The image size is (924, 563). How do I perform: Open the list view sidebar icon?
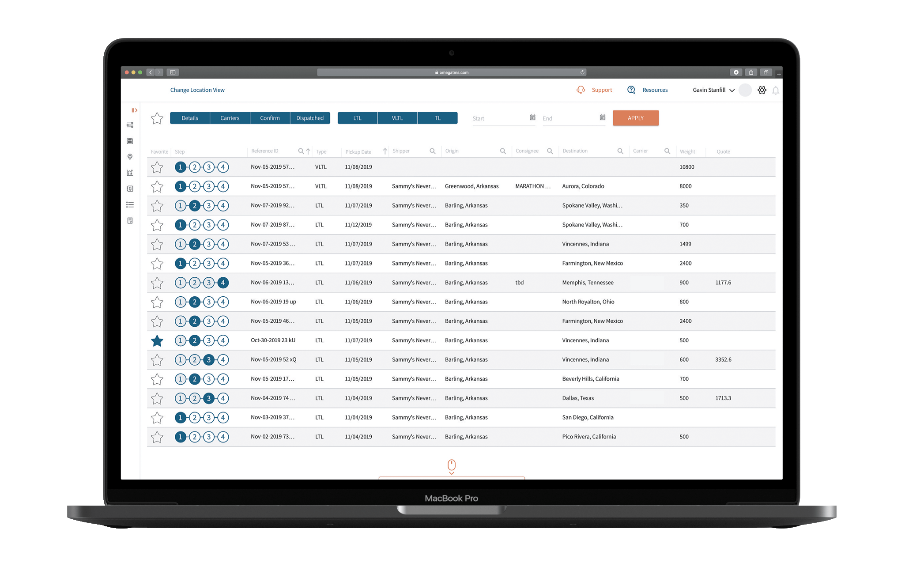[130, 204]
